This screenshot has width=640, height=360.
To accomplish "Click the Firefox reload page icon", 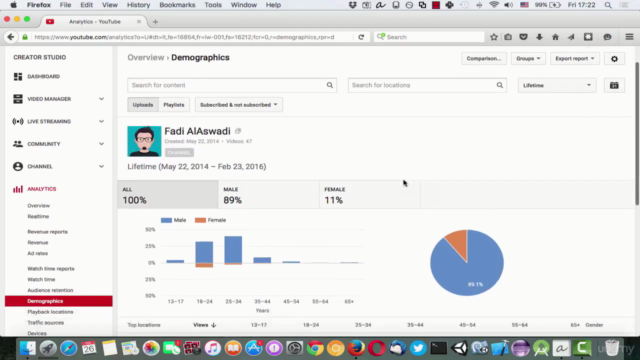I will 361,37.
